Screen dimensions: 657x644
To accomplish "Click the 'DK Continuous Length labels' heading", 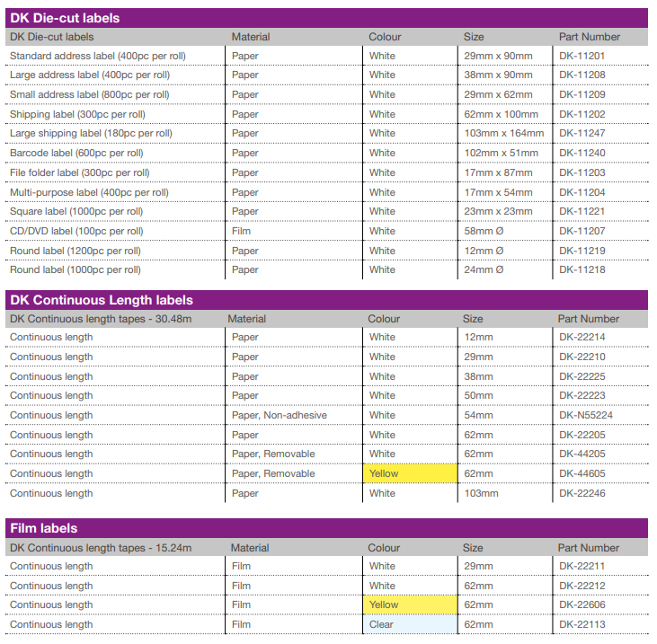I will point(326,300).
